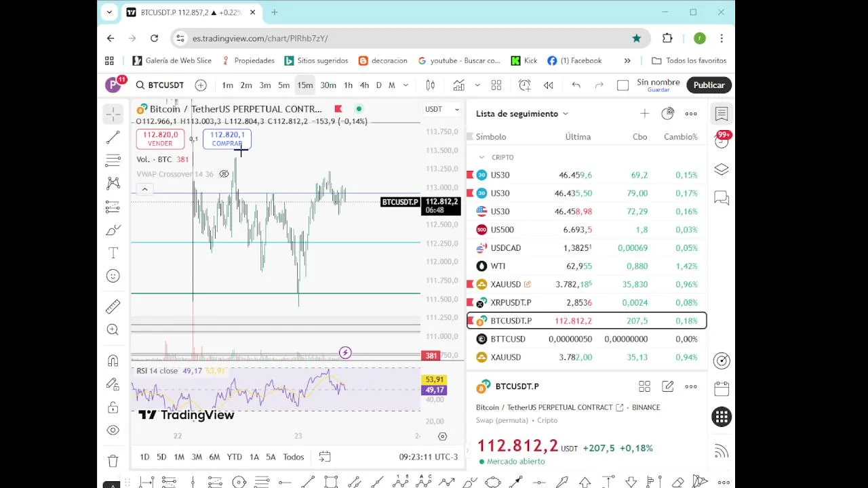Set chart range to YTD

click(x=234, y=457)
